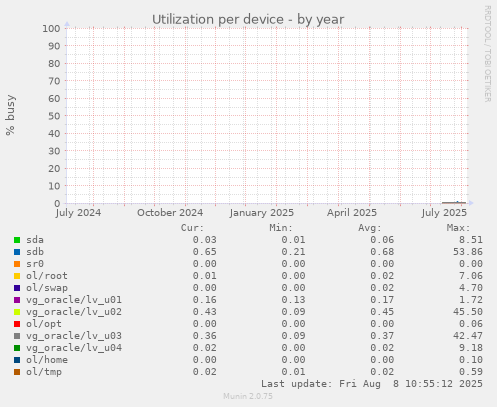Select the sdb legend label
This screenshot has height=407, width=497.
click(x=35, y=252)
